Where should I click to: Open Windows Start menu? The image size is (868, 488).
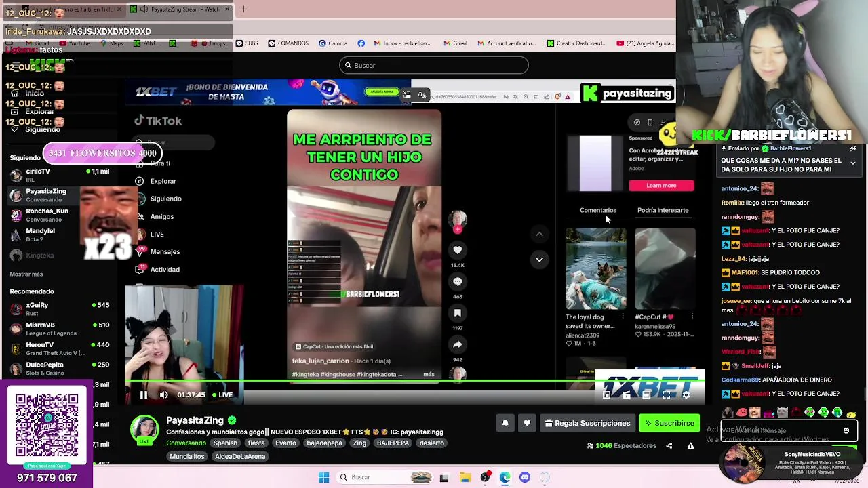(323, 477)
